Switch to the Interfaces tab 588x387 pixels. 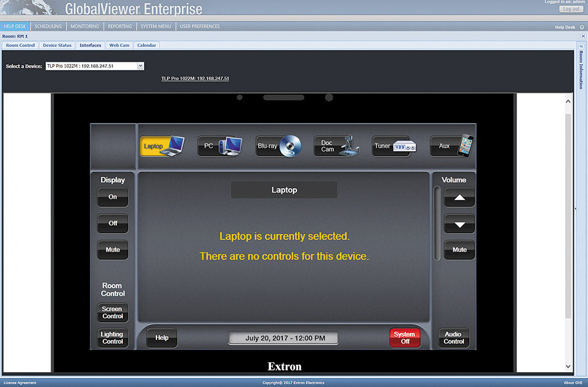[91, 45]
